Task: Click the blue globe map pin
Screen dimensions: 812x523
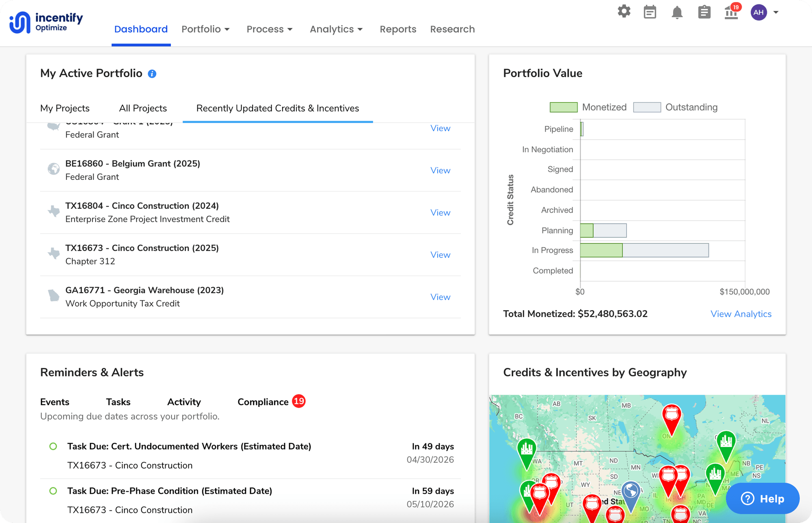Action: (x=631, y=496)
